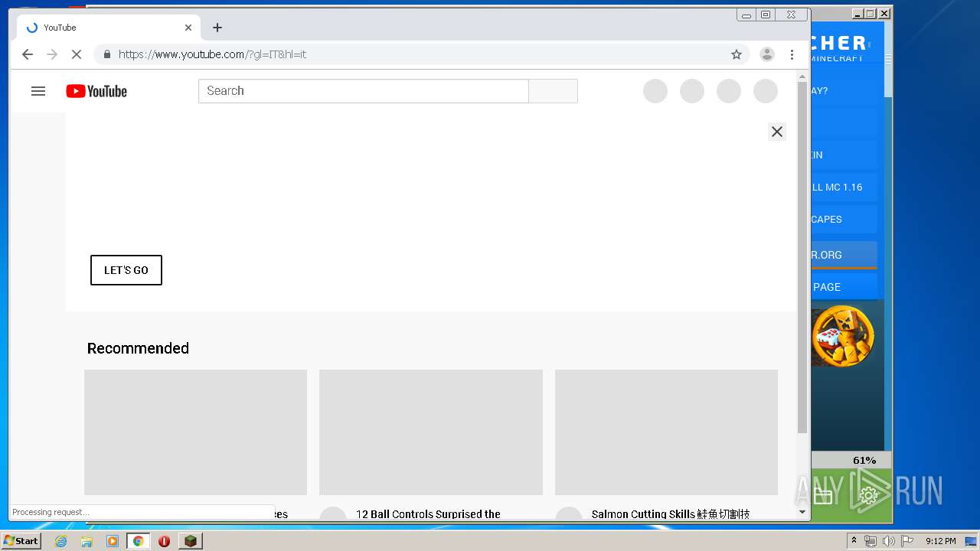Click the volume tray icon
The width and height of the screenshot is (980, 551).
(889, 541)
